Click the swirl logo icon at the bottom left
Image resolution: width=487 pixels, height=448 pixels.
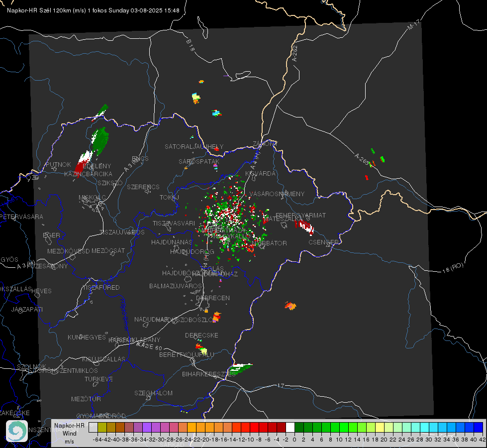pos(17,431)
